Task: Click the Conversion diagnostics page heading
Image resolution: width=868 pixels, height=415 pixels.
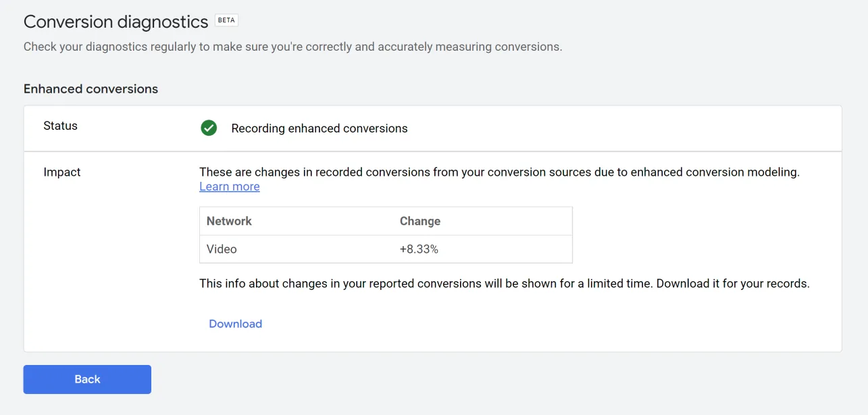Action: (x=116, y=22)
